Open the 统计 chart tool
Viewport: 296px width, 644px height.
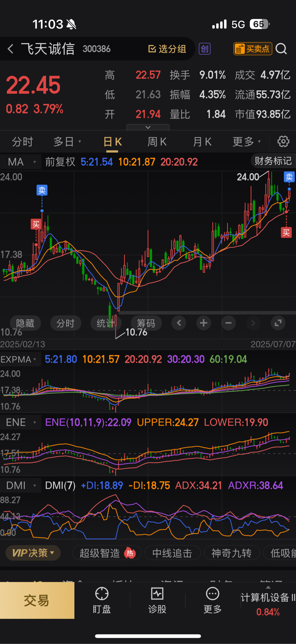pos(106,323)
